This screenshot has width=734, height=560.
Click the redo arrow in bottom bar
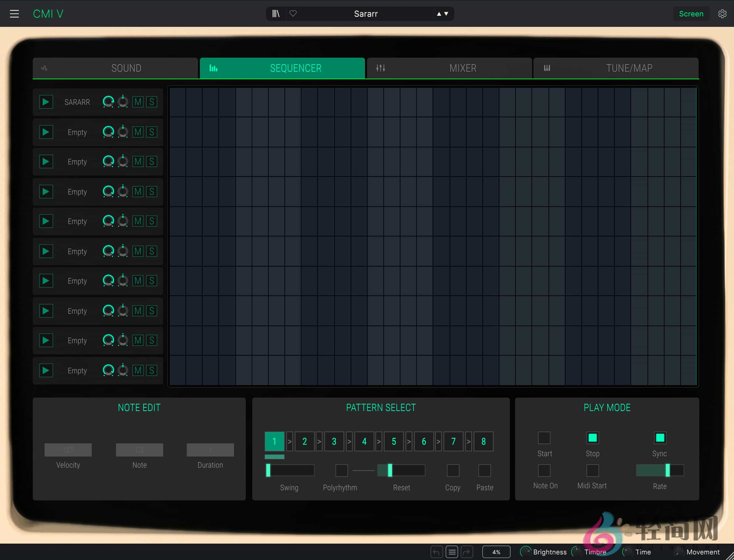(x=468, y=552)
